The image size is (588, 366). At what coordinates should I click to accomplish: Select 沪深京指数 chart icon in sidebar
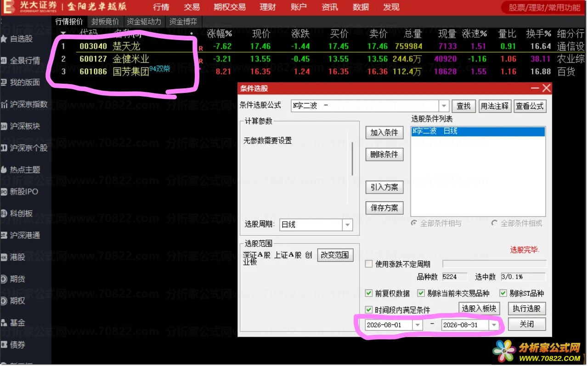point(4,104)
